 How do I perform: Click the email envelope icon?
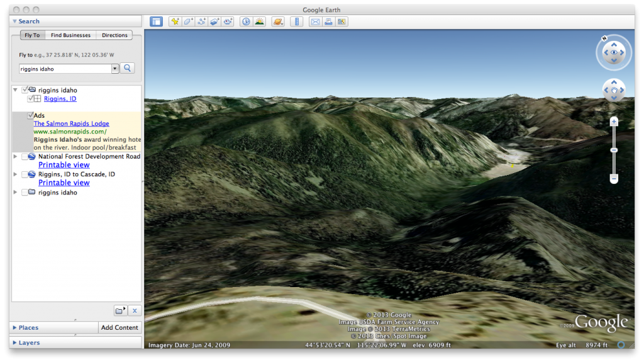(x=315, y=22)
